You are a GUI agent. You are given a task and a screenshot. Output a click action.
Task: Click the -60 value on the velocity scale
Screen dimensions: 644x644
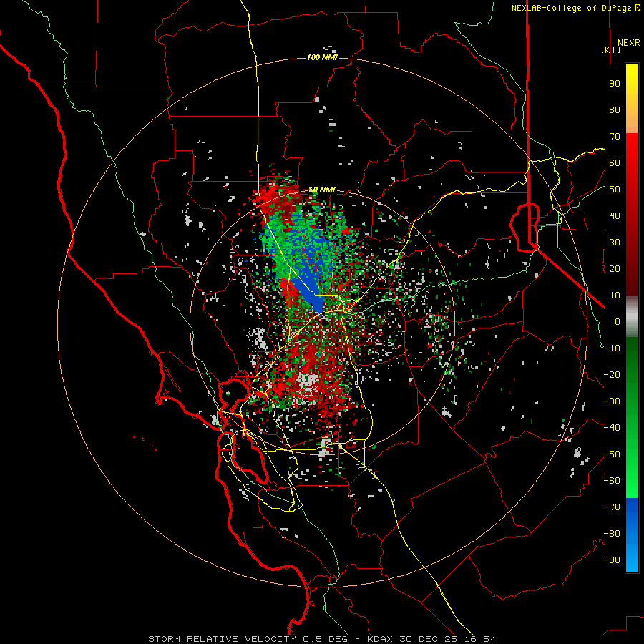(612, 481)
